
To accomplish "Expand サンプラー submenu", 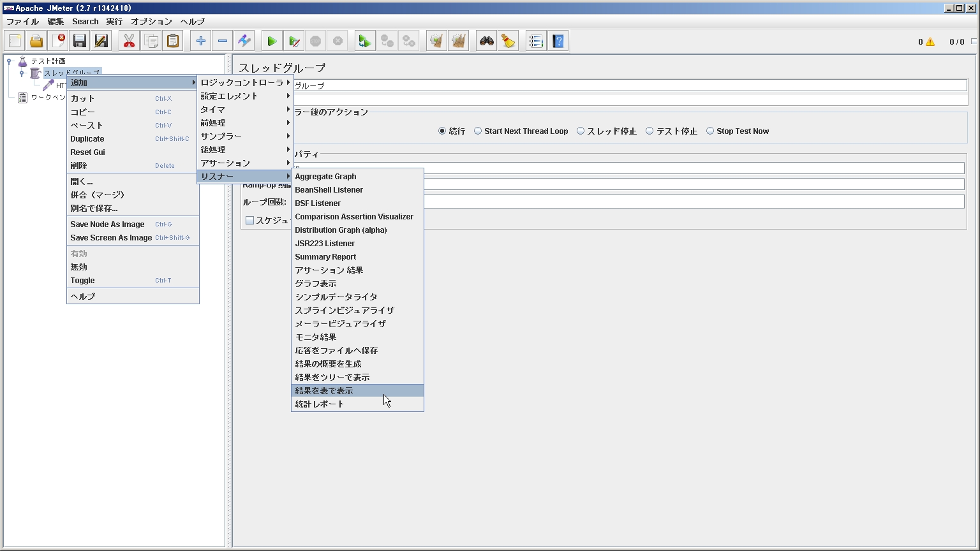I will click(245, 136).
